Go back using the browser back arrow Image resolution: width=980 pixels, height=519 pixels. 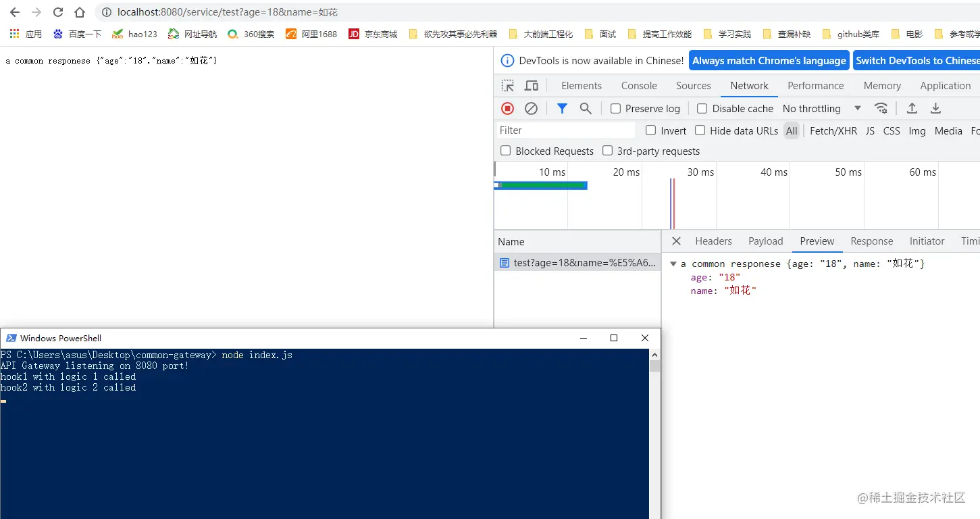[14, 12]
